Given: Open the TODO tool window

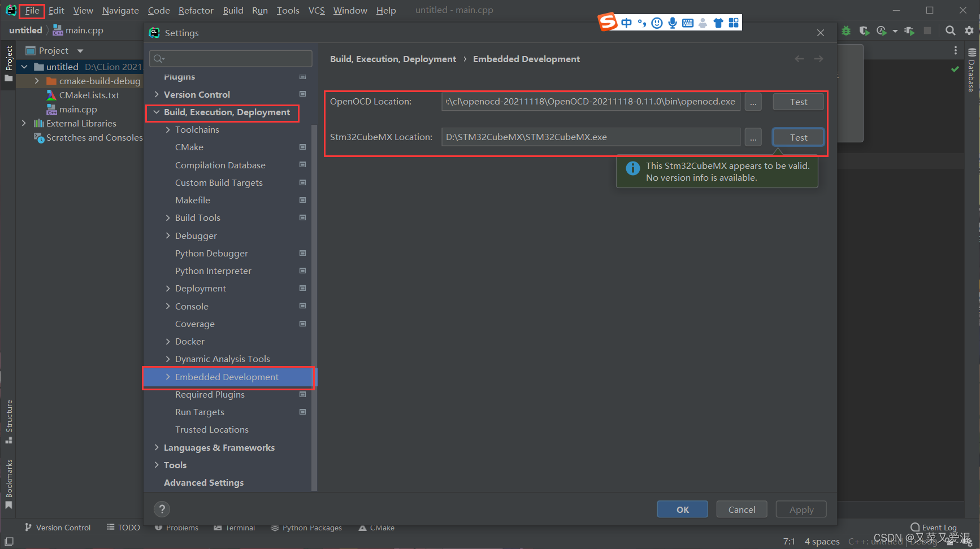Looking at the screenshot, I should point(124,528).
